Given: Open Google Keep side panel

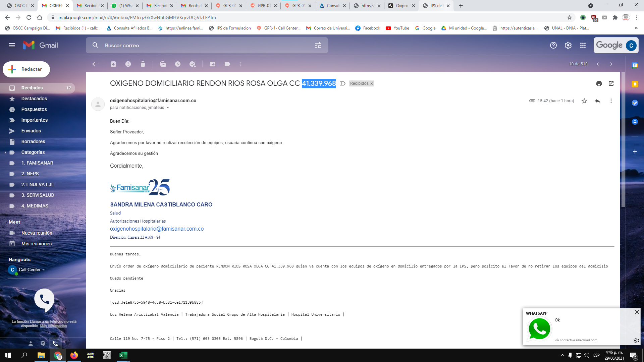Looking at the screenshot, I should coord(635,84).
